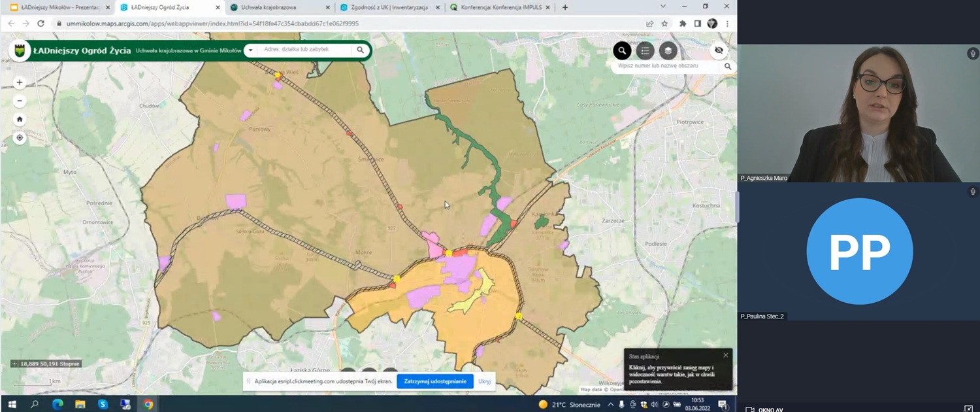
Task: Zoom out of the map
Action: 20,101
